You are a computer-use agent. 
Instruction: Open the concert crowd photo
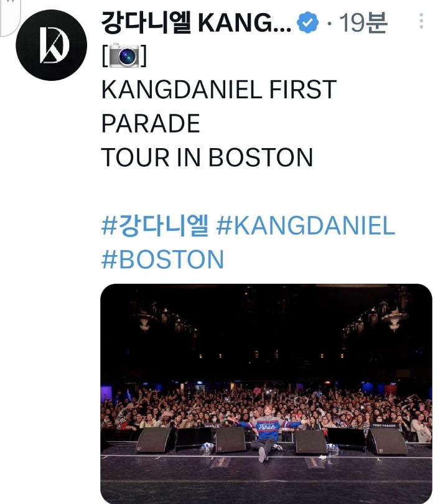[266, 373]
